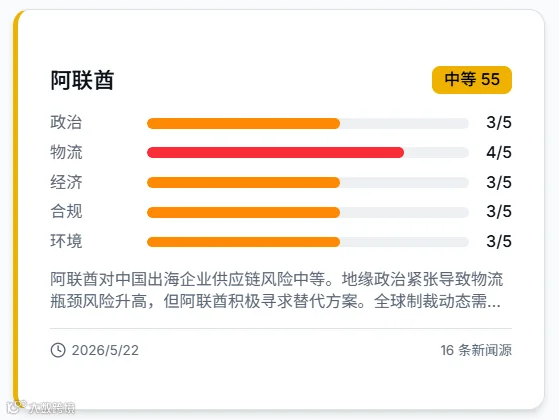Click the 环境 orange progress bar

coord(243,242)
